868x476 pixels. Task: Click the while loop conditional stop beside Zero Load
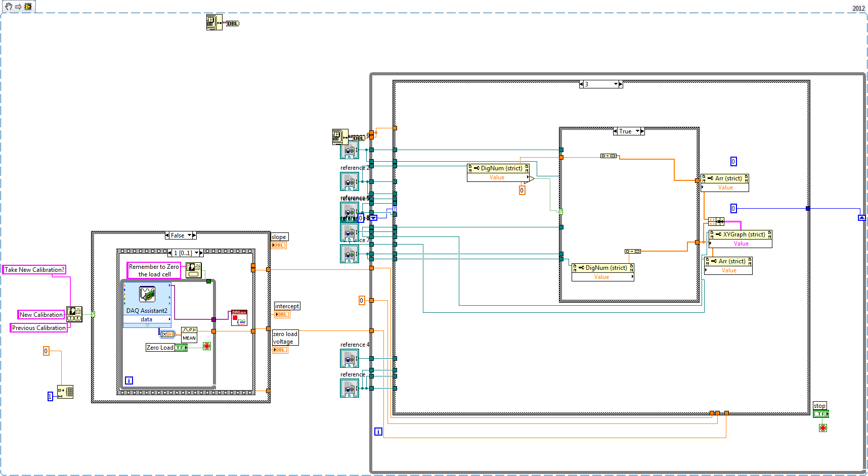[207, 346]
